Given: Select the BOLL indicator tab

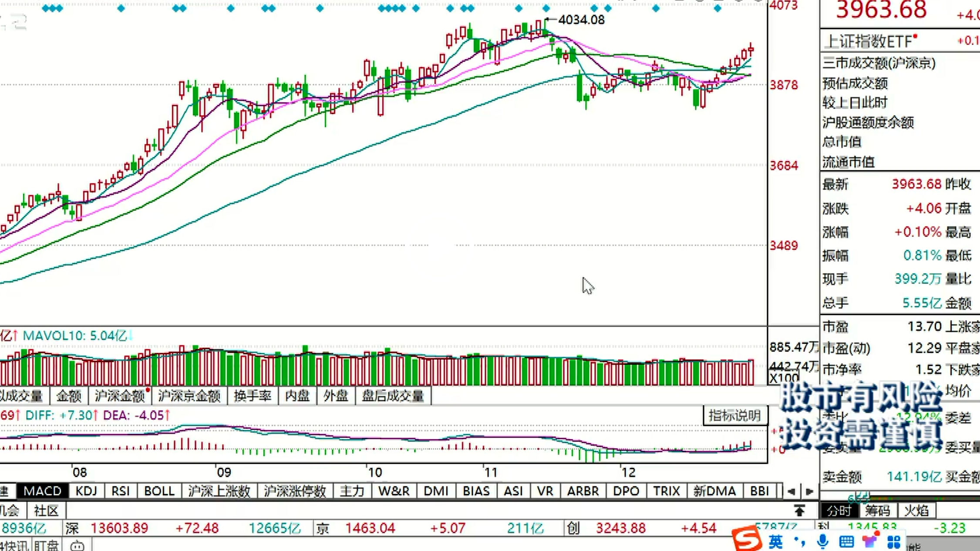Looking at the screenshot, I should click(x=159, y=491).
